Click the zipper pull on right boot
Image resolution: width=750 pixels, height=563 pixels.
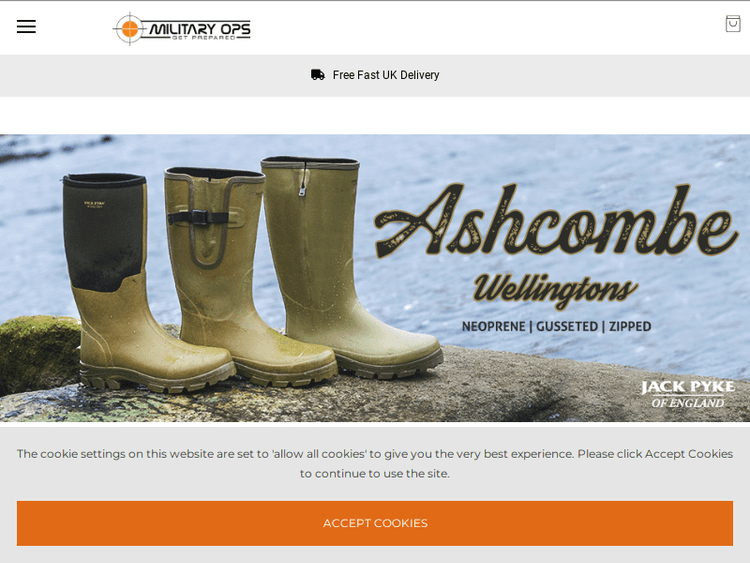302,191
